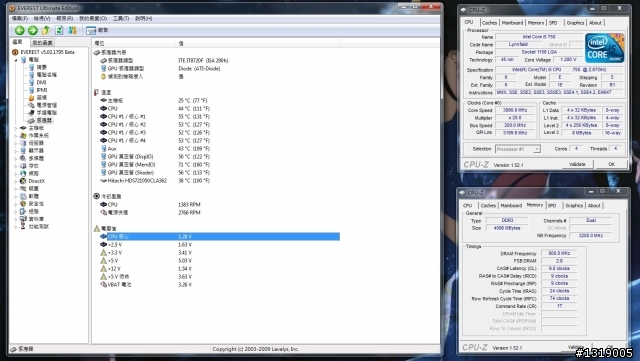
Task: Click the Refresh icon in EVEREST toolbar
Action: 59,30
